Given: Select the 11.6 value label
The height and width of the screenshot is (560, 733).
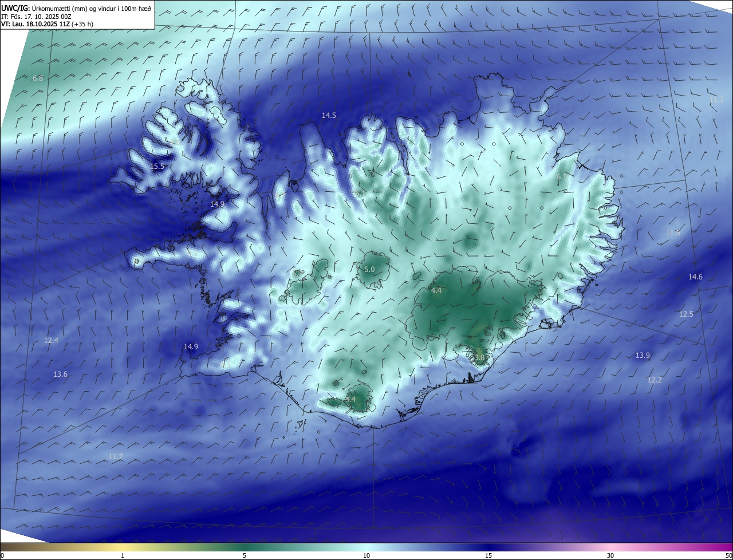Looking at the screenshot, I should coord(673,232).
